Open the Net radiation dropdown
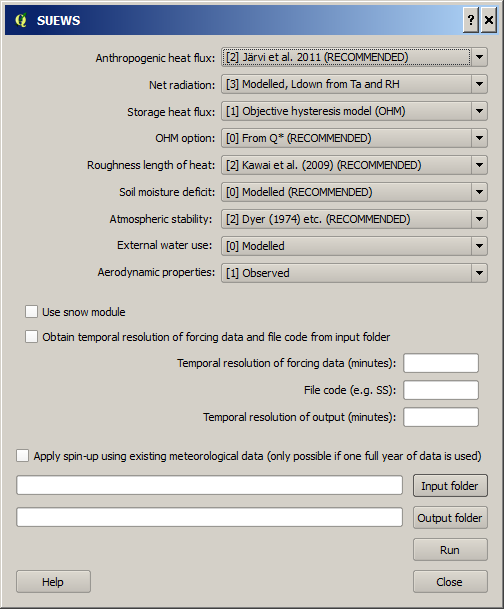Viewport: 504px width, 609px height. coord(354,84)
